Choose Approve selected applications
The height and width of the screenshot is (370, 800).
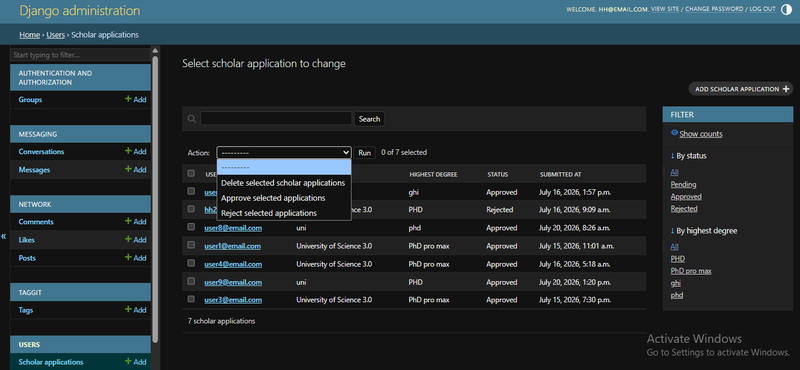pos(284,198)
